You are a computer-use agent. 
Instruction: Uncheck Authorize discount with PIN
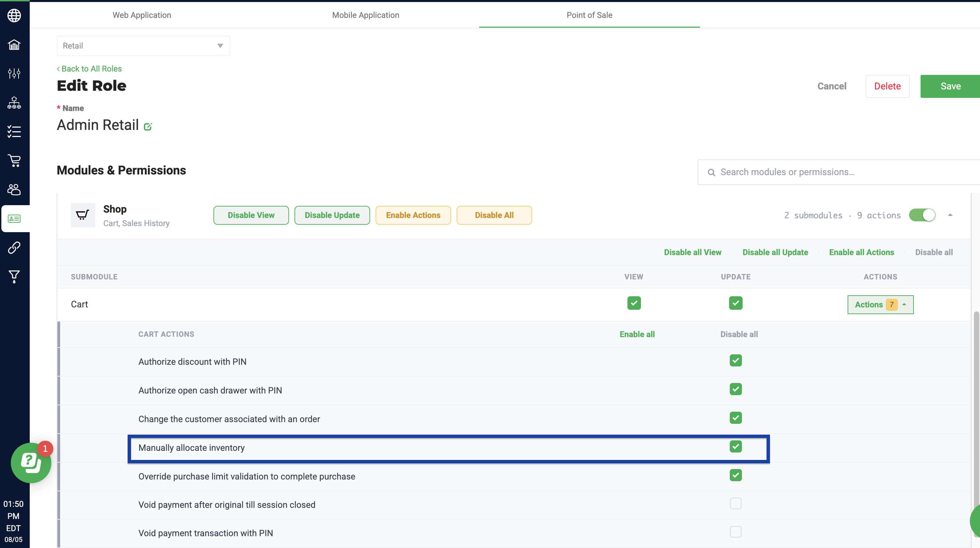(736, 360)
